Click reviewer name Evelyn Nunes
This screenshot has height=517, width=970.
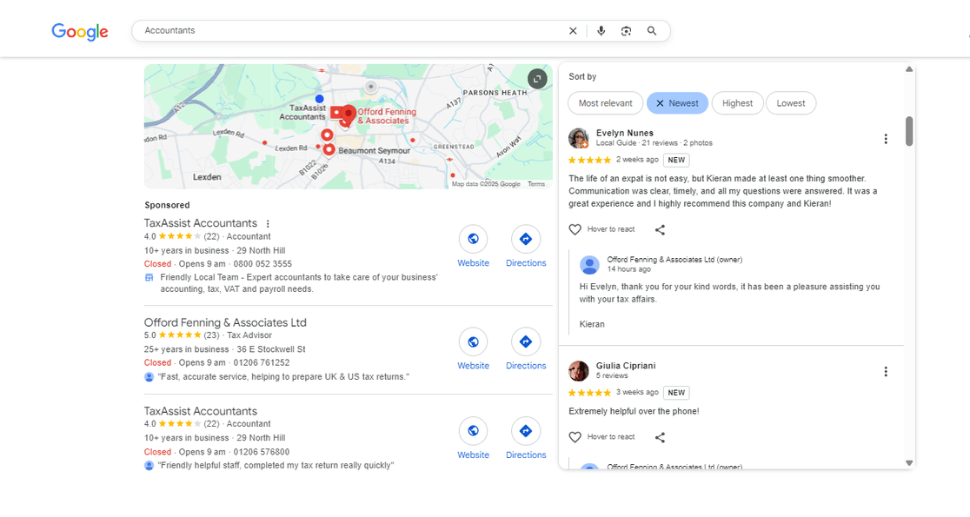tap(625, 133)
